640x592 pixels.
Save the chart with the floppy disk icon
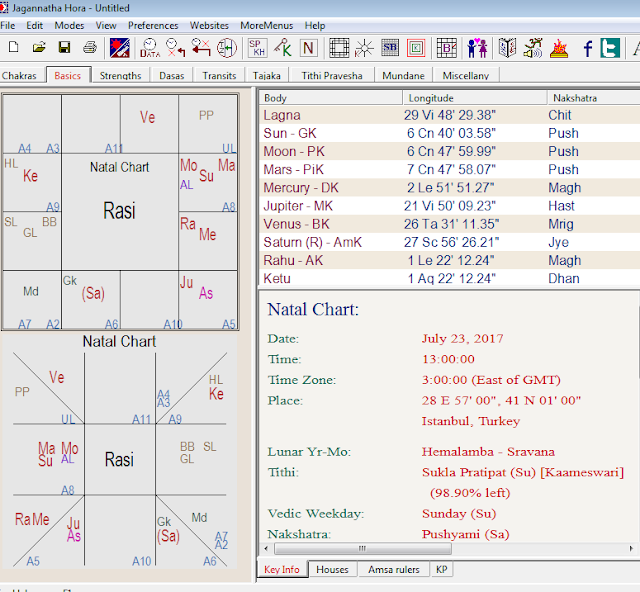[x=64, y=47]
